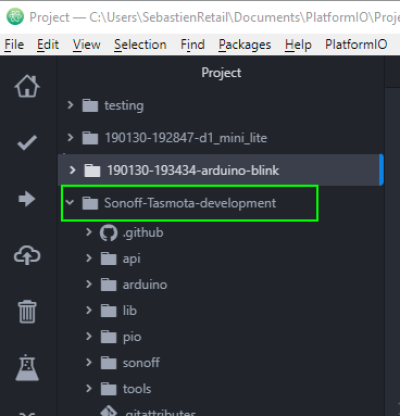This screenshot has height=416, width=400.
Task: Click the Test flask icon
Action: click(x=27, y=368)
